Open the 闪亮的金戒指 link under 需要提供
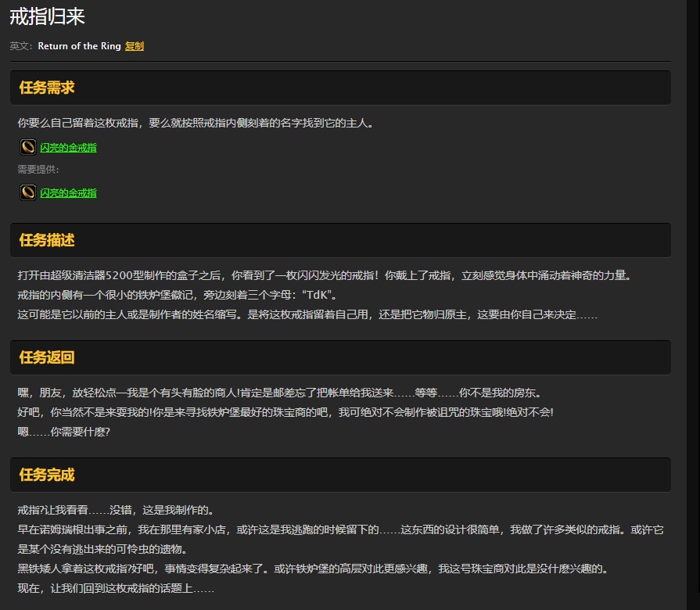Screen dimensions: 700x610 point(69,192)
